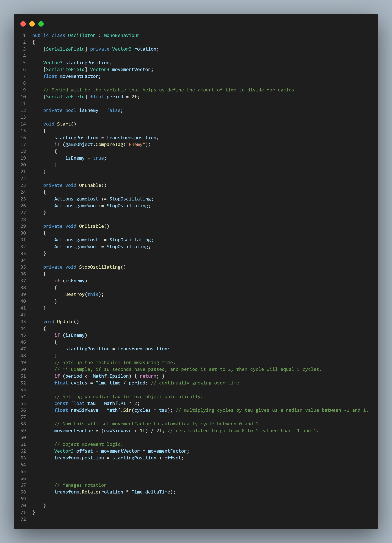Click MonoBehaviour on line 1

tap(122, 36)
